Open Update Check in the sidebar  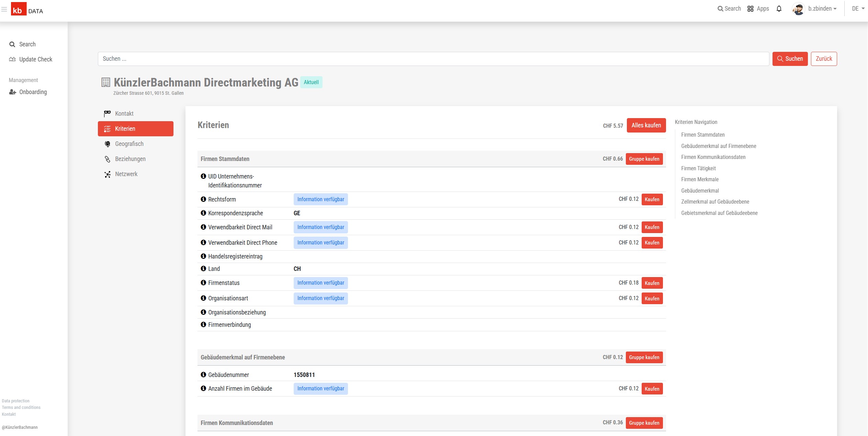pos(35,59)
